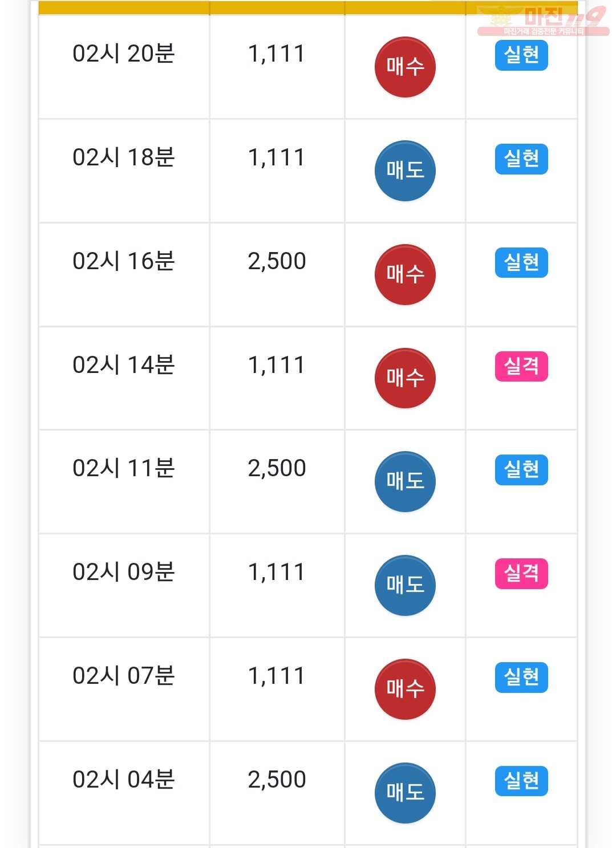Image resolution: width=616 pixels, height=848 pixels.
Task: Open the 실현 badge for 02시 11분
Action: click(521, 470)
